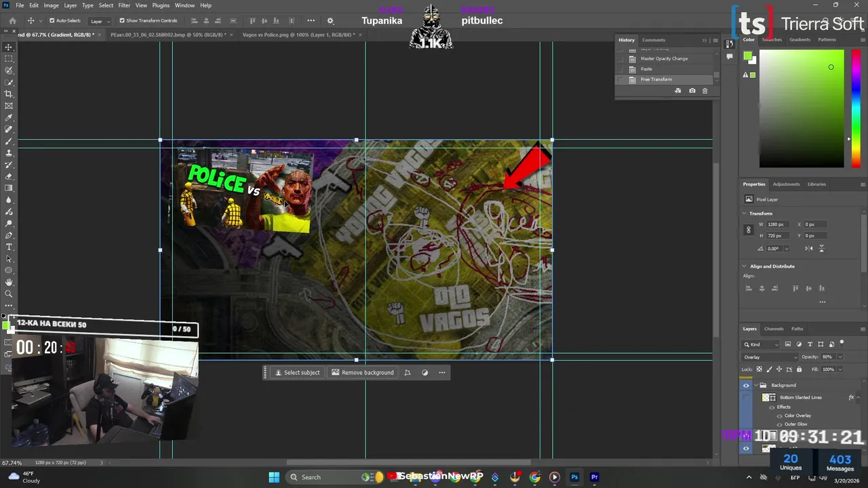Open the Fill slider dropdown
This screenshot has height=488, width=868.
tap(839, 369)
